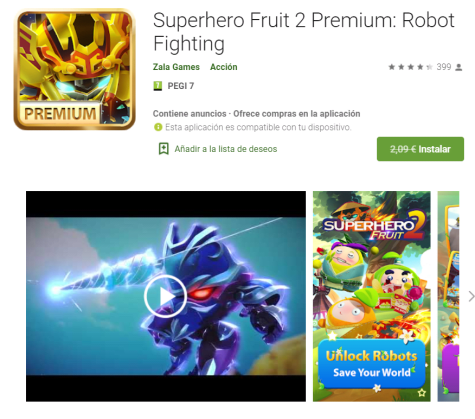Click the 399 ratings count
Screen dimensions: 475x419
pyautogui.click(x=444, y=67)
